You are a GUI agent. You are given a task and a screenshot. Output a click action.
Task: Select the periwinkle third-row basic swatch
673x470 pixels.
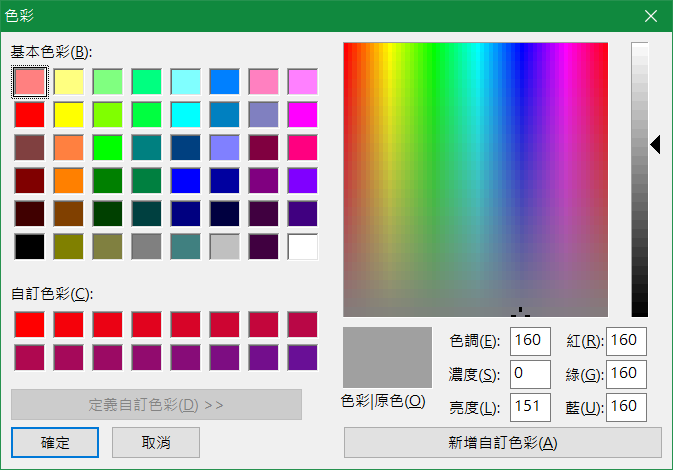click(x=224, y=148)
